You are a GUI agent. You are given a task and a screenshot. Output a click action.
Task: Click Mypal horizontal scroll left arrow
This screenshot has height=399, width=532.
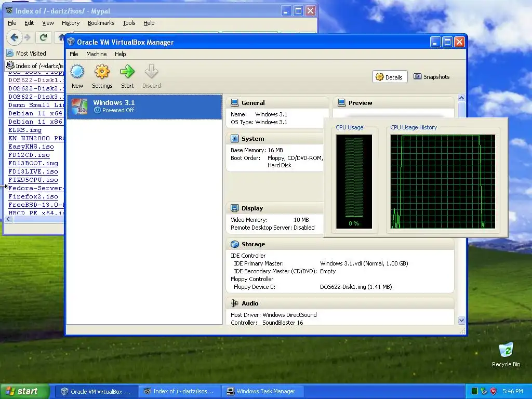8,219
